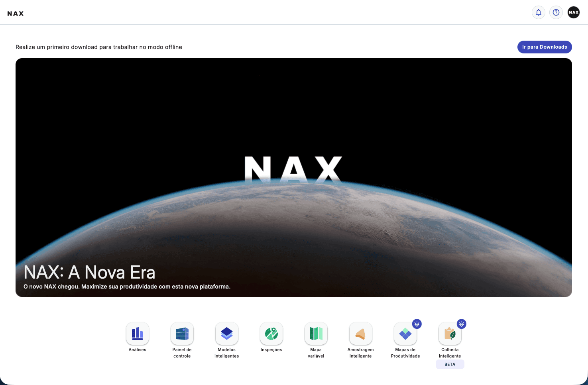Open the help question mark icon
Viewport: 588px width, 385px height.
pyautogui.click(x=556, y=12)
